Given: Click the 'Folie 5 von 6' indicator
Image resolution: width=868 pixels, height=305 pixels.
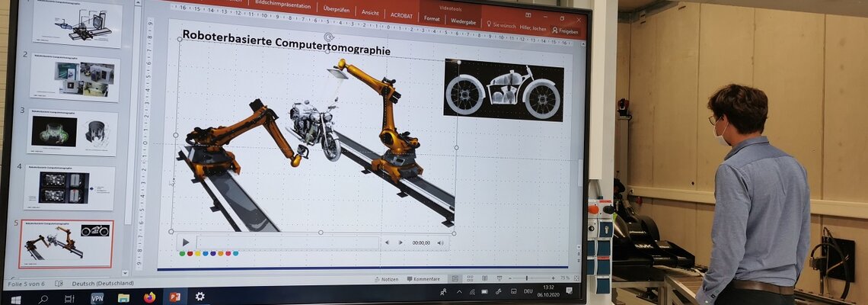Looking at the screenshot, I should pos(25,284).
